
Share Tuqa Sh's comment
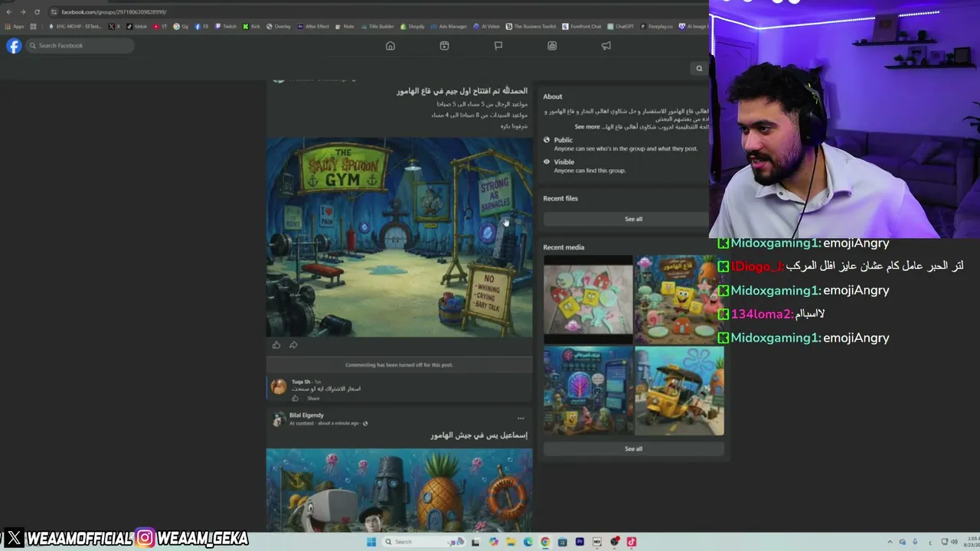click(x=313, y=399)
